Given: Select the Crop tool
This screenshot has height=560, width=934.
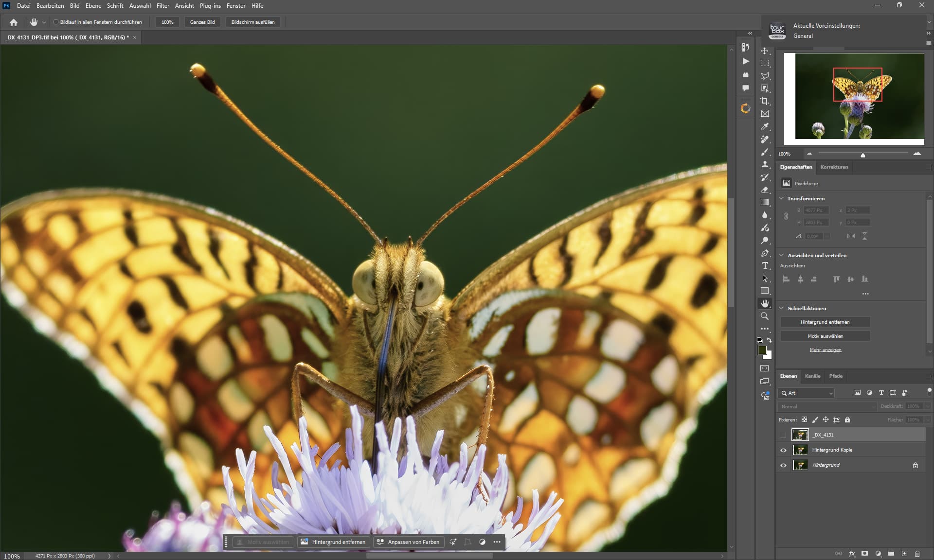Looking at the screenshot, I should [x=765, y=101].
